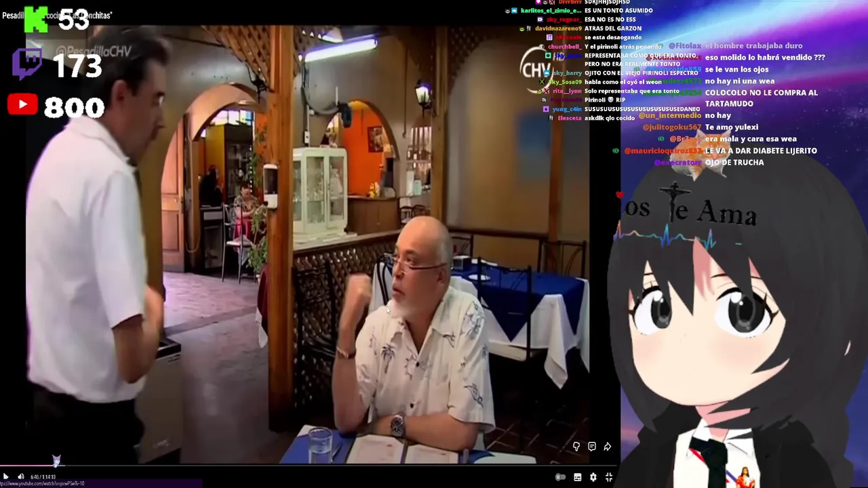The height and width of the screenshot is (488, 868).
Task: Click the @PesadillaCHV watermark handle
Action: coord(93,52)
